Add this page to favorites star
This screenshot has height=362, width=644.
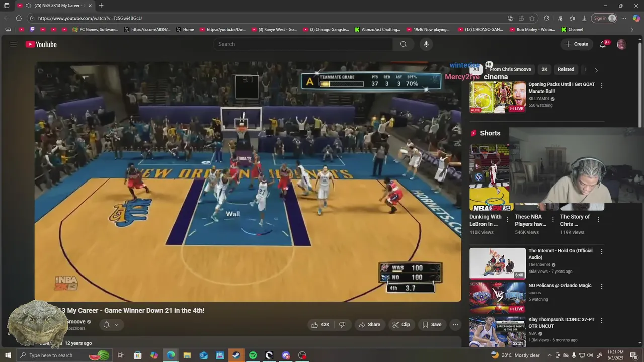pos(532,18)
